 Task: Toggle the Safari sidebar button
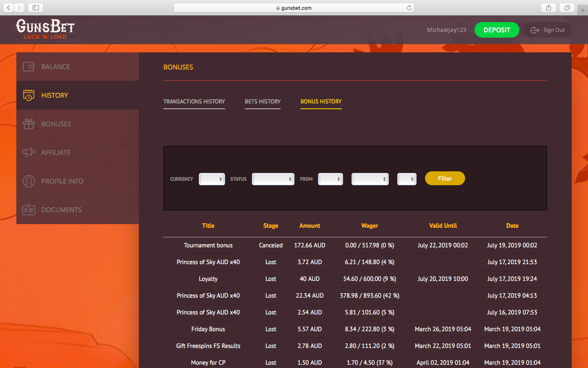coord(36,8)
